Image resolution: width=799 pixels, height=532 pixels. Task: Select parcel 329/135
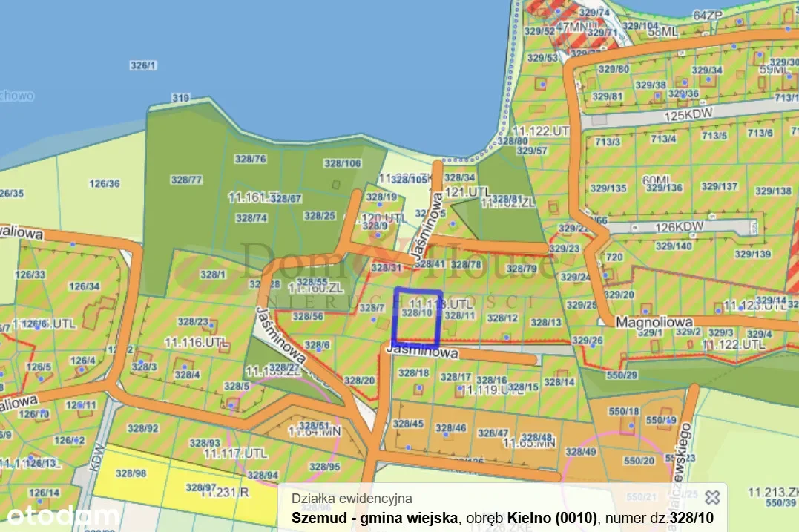click(x=608, y=188)
